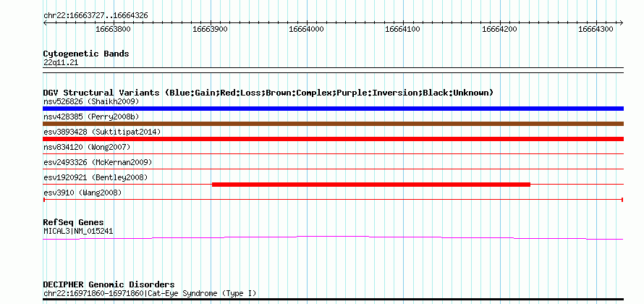This screenshot has height=304, width=644.
Task: Click ruler tick label 16664000
Action: pyautogui.click(x=306, y=29)
